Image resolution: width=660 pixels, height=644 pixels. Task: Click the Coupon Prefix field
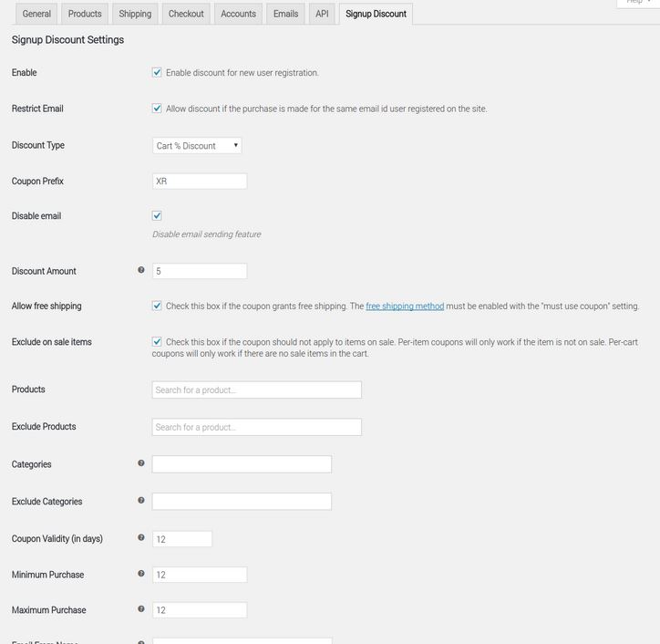coord(200,182)
